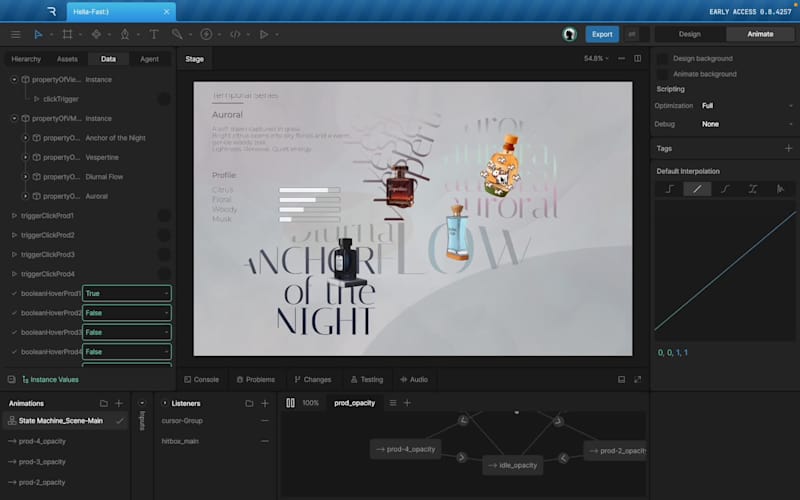Fire triggerClickProd3 trigger button
Screen dimensions: 800x500
[x=164, y=255]
